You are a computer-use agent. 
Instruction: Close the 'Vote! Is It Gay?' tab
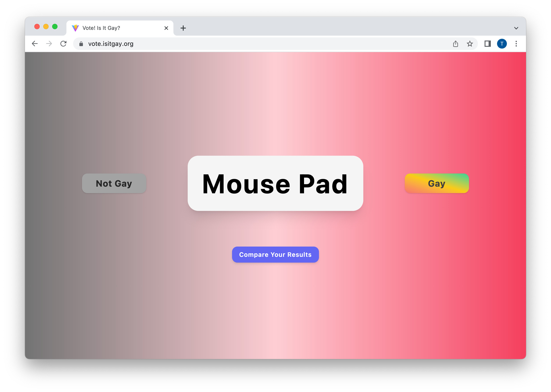coord(166,28)
